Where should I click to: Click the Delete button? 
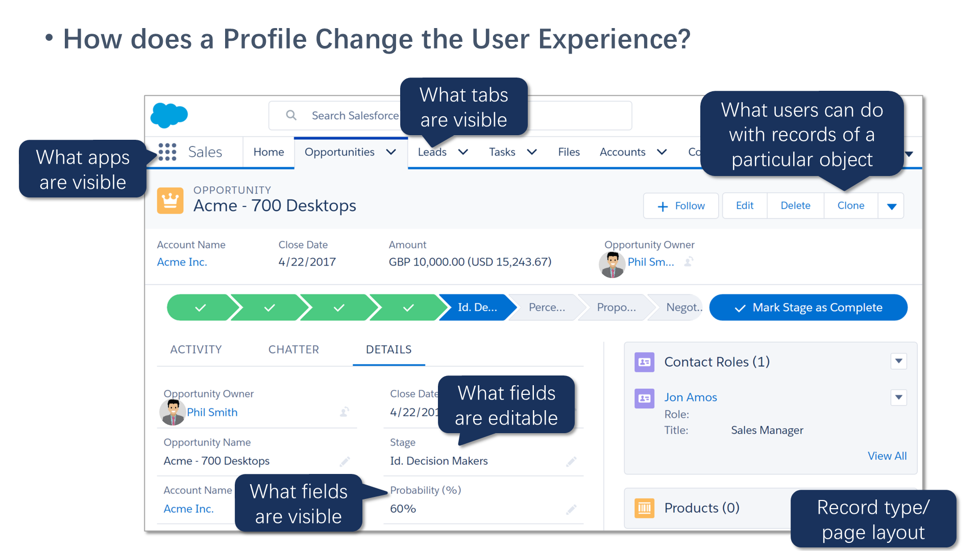pos(795,206)
